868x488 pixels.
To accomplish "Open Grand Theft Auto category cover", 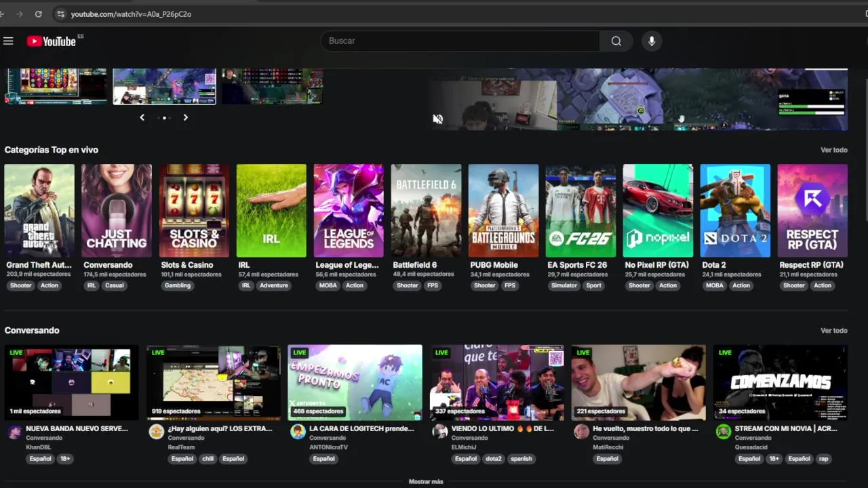I will (x=39, y=211).
